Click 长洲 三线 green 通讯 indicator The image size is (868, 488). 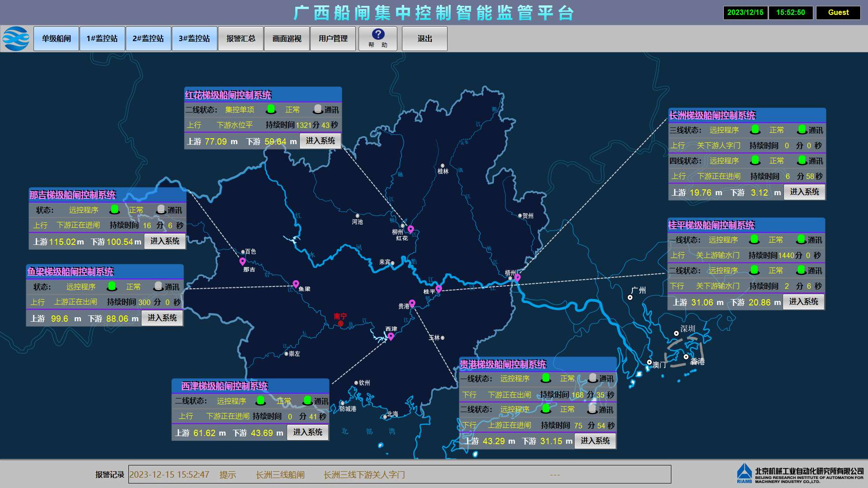(x=802, y=130)
